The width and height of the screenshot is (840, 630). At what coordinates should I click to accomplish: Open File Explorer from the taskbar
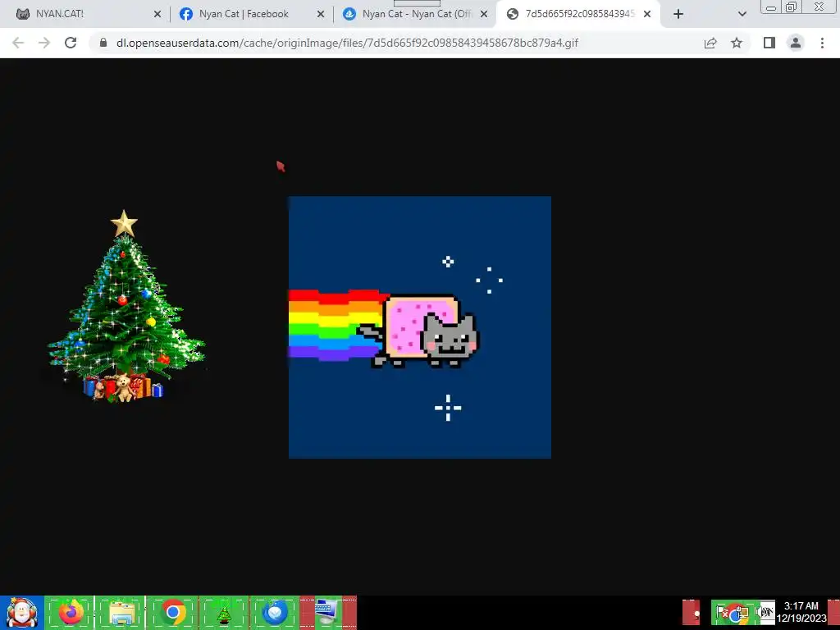(121, 613)
